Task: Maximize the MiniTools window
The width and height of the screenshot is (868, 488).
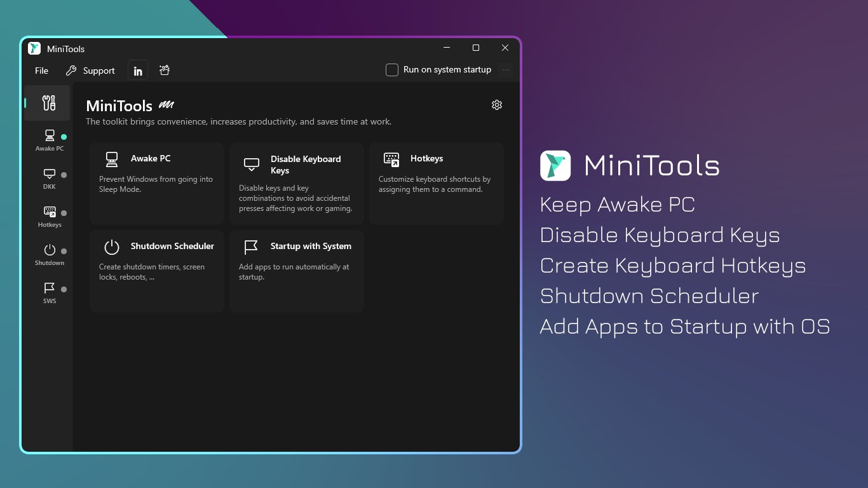Action: (476, 48)
